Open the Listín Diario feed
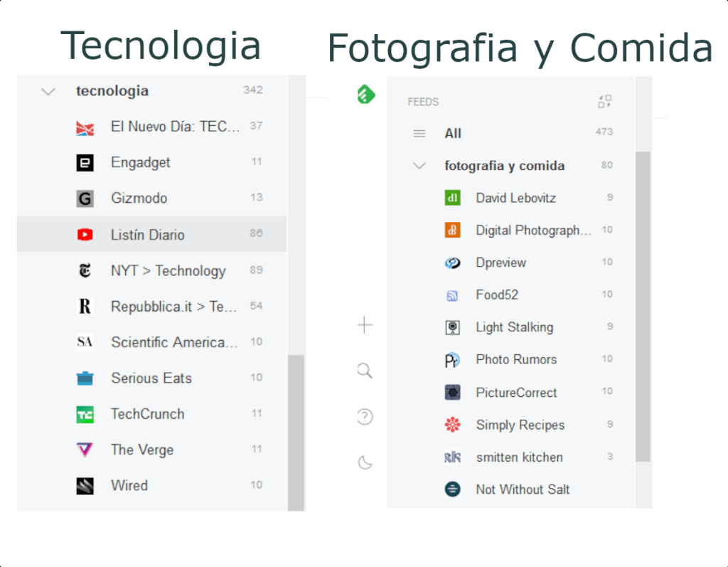The height and width of the screenshot is (567, 728). pos(147,235)
